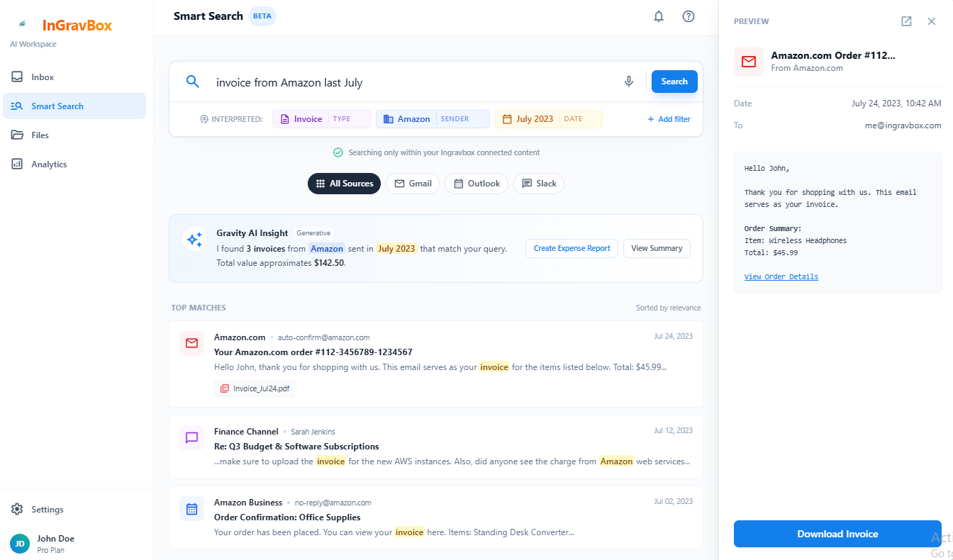Image resolution: width=953 pixels, height=560 pixels.
Task: Click Create Expense Report button
Action: 572,248
